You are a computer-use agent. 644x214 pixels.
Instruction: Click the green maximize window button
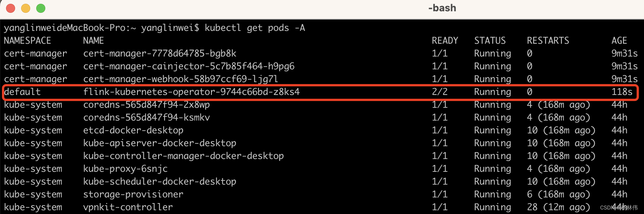tap(41, 8)
